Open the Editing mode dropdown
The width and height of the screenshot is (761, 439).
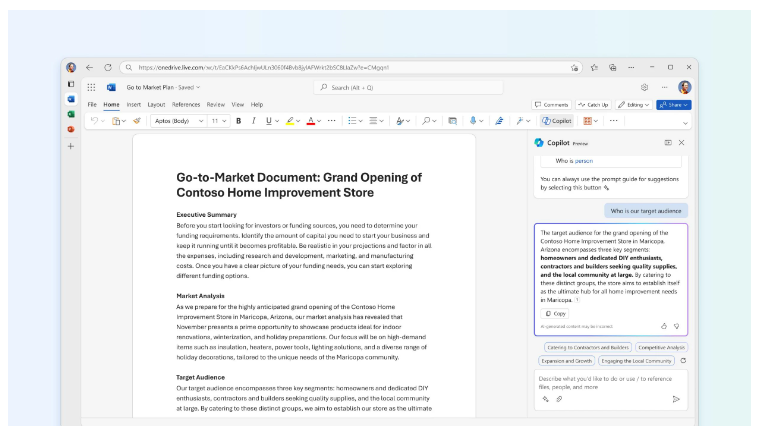coord(633,105)
